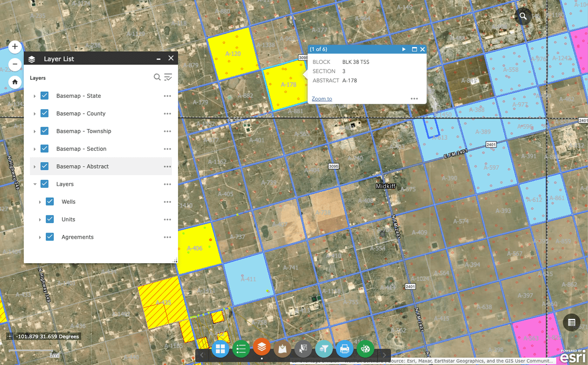The image size is (588, 365).
Task: Maximize the feature popup
Action: [414, 49]
